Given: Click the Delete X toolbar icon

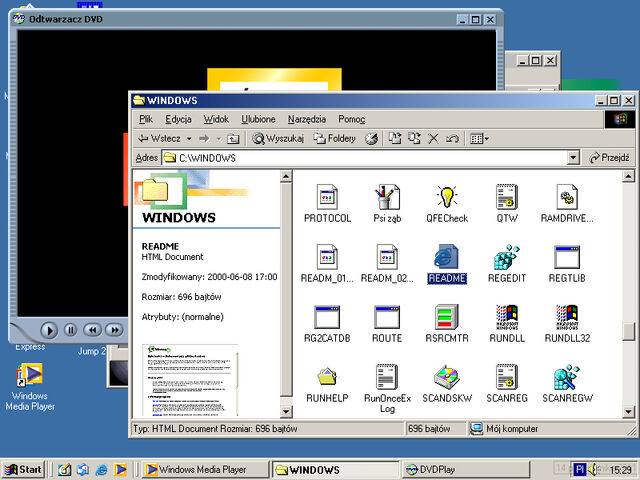Looking at the screenshot, I should pos(433,139).
